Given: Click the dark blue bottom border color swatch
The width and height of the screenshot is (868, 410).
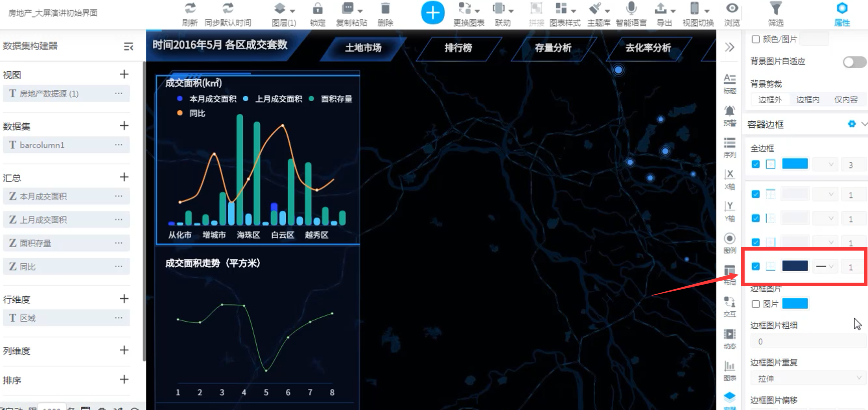Looking at the screenshot, I should pyautogui.click(x=795, y=266).
